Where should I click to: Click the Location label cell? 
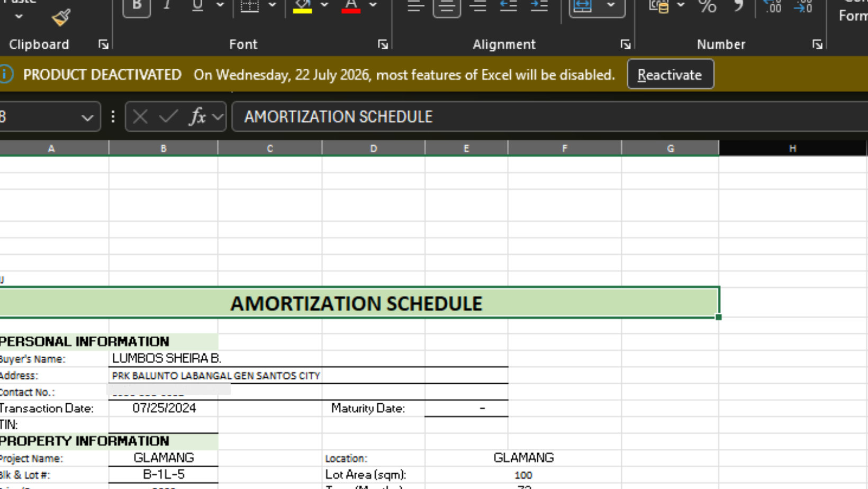[x=346, y=458]
